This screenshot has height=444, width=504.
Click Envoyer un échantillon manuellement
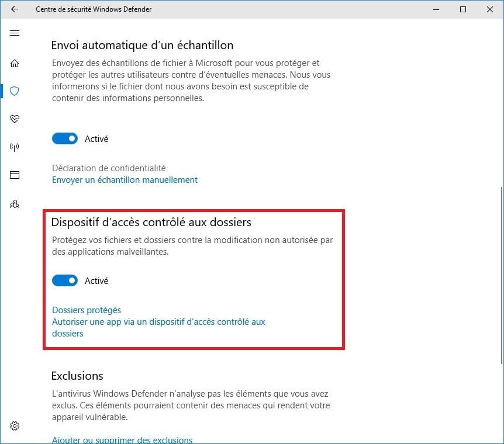[x=125, y=180]
